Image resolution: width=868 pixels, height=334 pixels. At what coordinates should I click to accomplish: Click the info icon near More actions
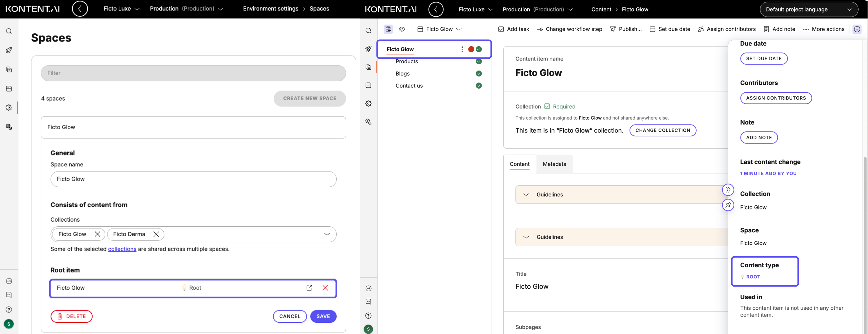(x=857, y=29)
